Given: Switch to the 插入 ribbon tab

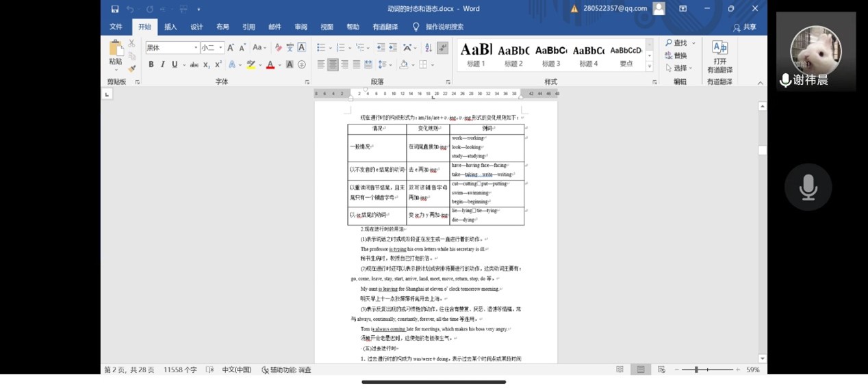Looking at the screenshot, I should point(170,27).
